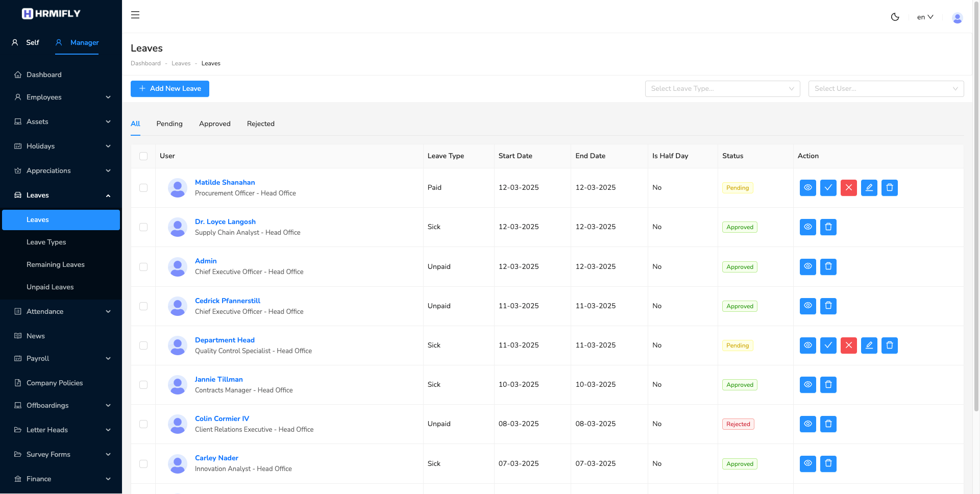Open the Select Leave Type dropdown
980x494 pixels.
point(722,89)
